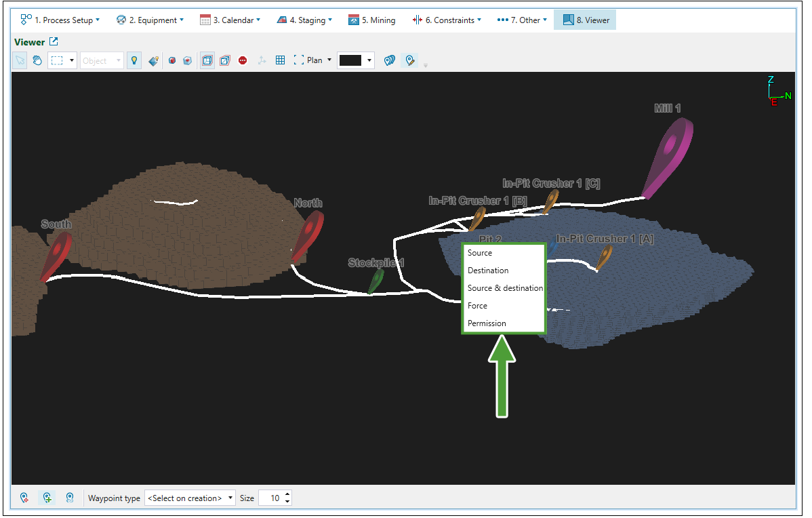The height and width of the screenshot is (518, 812).
Task: Expand the Plan view dropdown
Action: coord(329,60)
